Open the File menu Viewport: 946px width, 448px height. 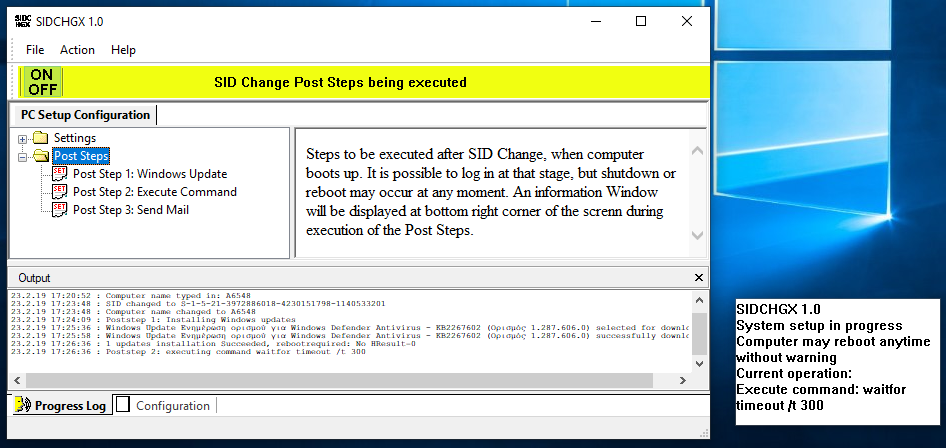[x=35, y=50]
